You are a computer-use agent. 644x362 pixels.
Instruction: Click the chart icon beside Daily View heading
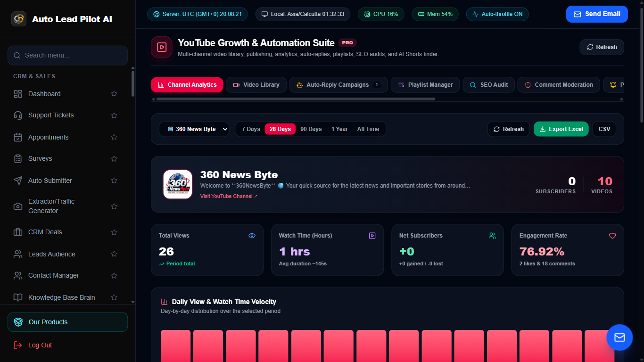(165, 302)
